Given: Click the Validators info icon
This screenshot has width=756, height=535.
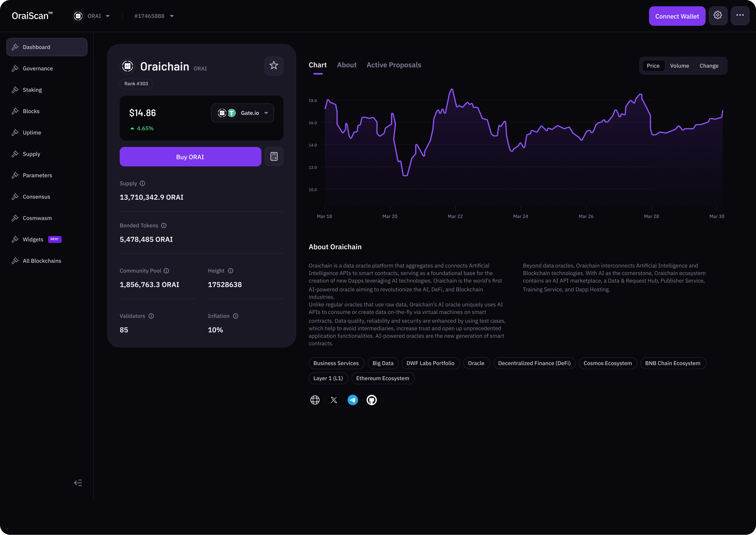Looking at the screenshot, I should point(151,316).
